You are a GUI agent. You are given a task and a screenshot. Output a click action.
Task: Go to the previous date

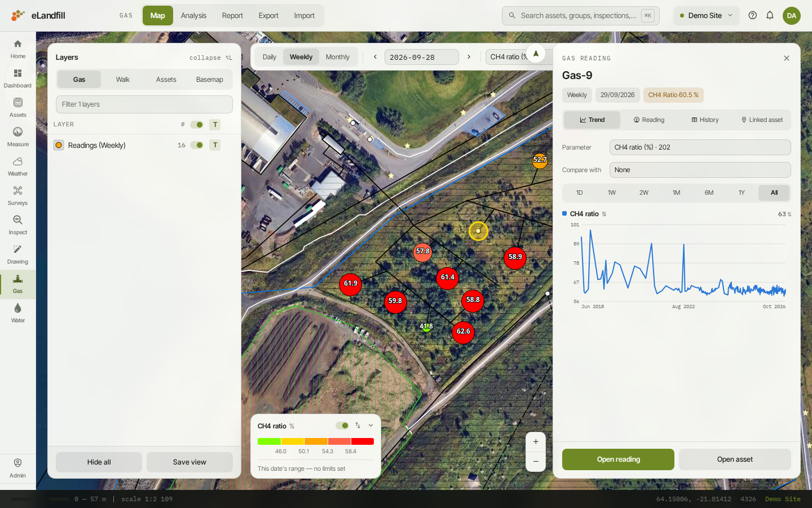pyautogui.click(x=375, y=57)
